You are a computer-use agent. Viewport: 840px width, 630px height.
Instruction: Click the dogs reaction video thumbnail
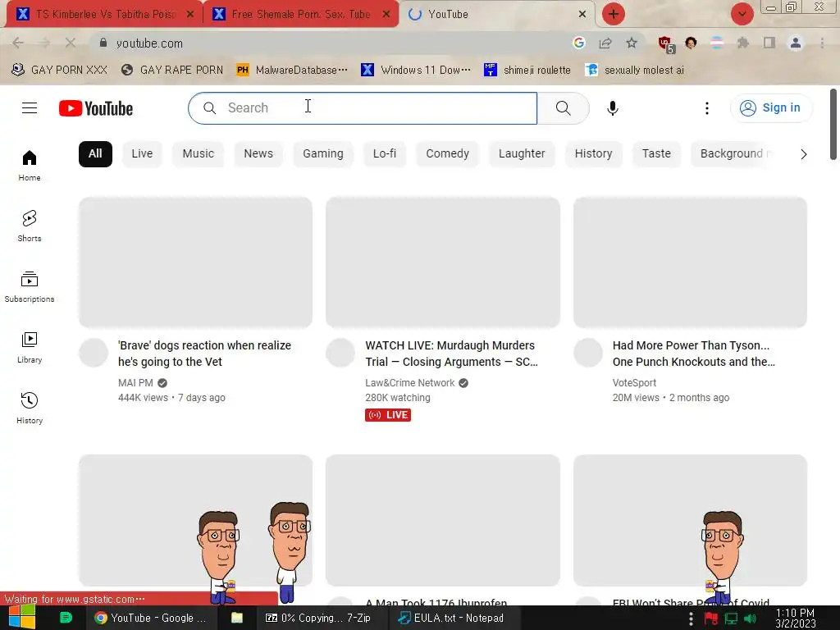[x=195, y=262]
